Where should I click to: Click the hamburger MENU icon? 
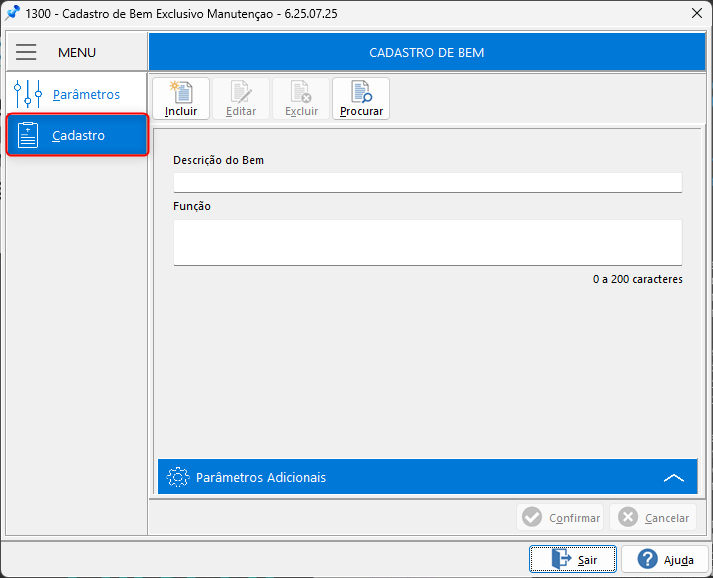pos(26,52)
